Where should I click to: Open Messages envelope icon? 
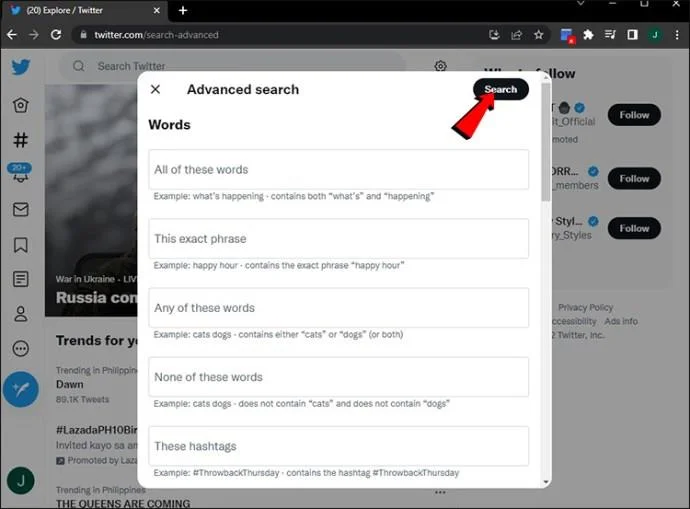pyautogui.click(x=21, y=209)
